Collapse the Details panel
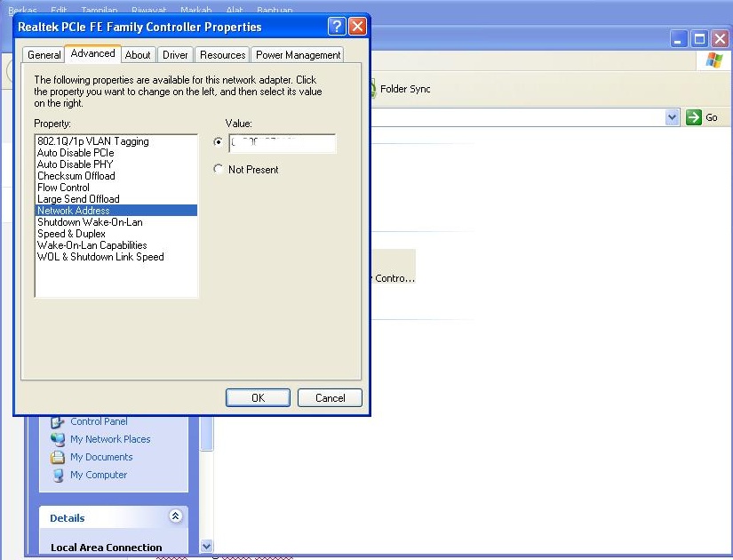Image resolution: width=733 pixels, height=560 pixels. [175, 516]
